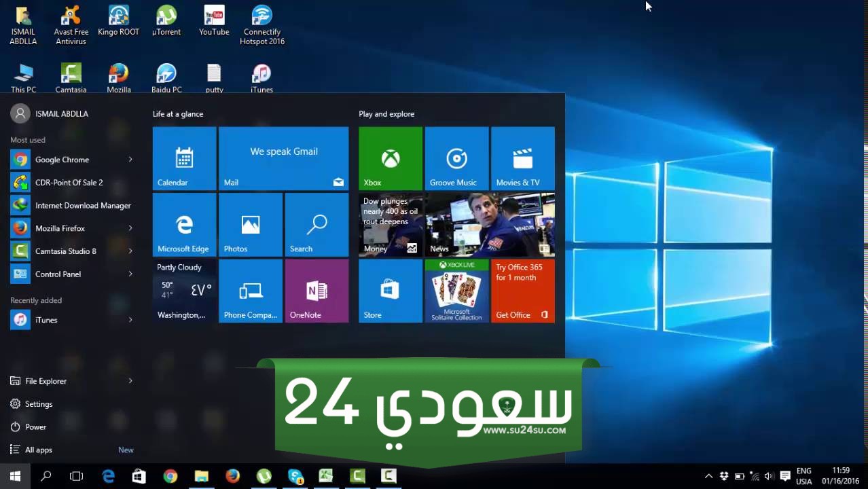Image resolution: width=868 pixels, height=489 pixels.
Task: Open Store from the taskbar
Action: pos(139,476)
